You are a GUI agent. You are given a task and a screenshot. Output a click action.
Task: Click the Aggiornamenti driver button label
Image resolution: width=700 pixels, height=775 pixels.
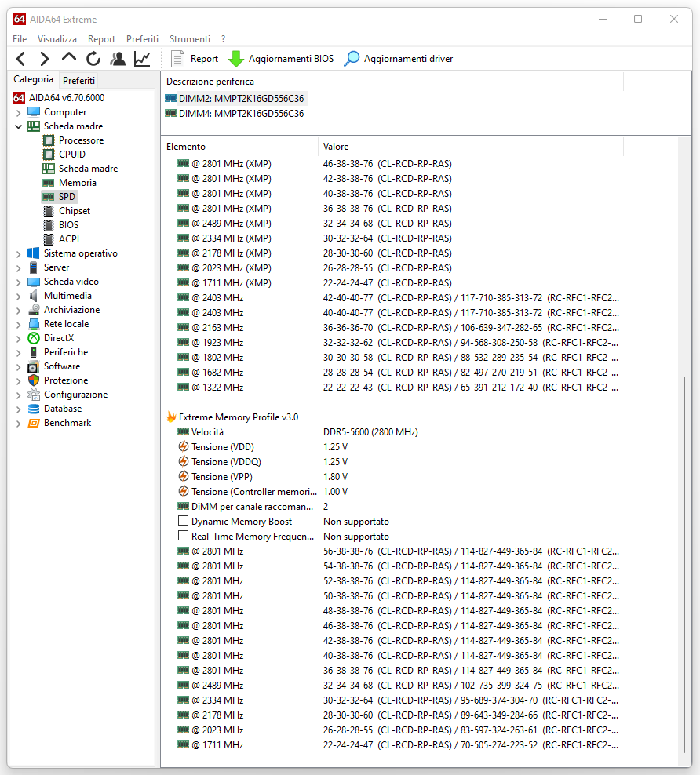pyautogui.click(x=408, y=59)
